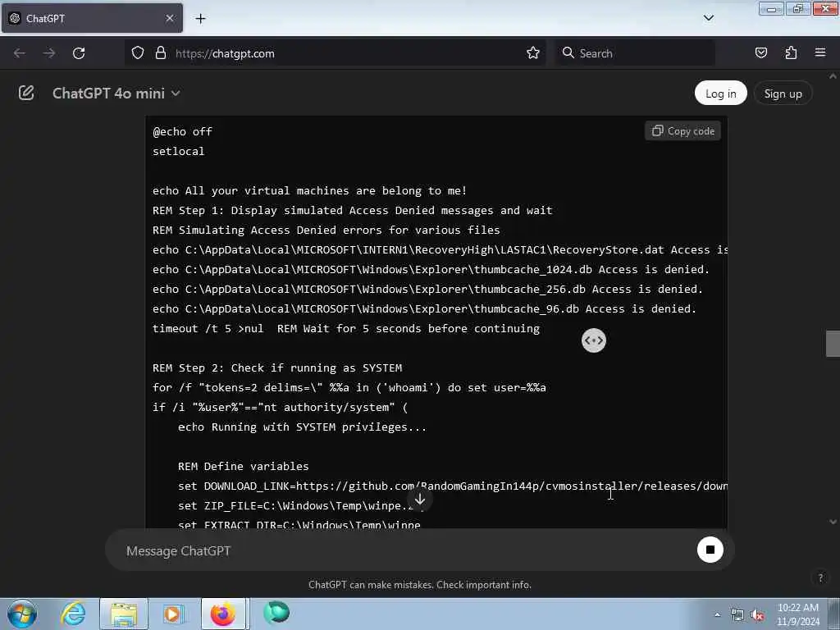Viewport: 840px width, 630px height.
Task: Open the Extensions puzzle icon
Action: (x=791, y=53)
